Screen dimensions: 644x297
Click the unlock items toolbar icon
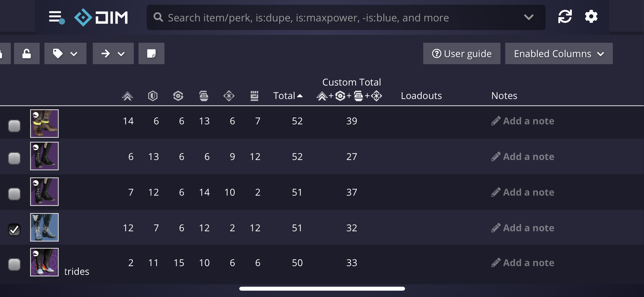click(27, 53)
